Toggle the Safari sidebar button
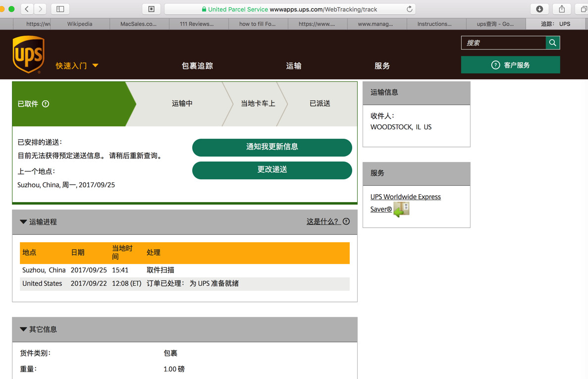This screenshot has width=588, height=379. coord(60,9)
